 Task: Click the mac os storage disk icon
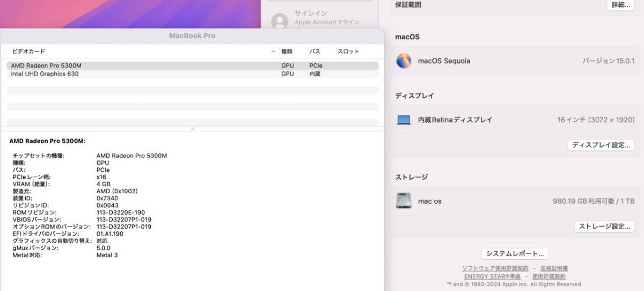[x=404, y=201]
